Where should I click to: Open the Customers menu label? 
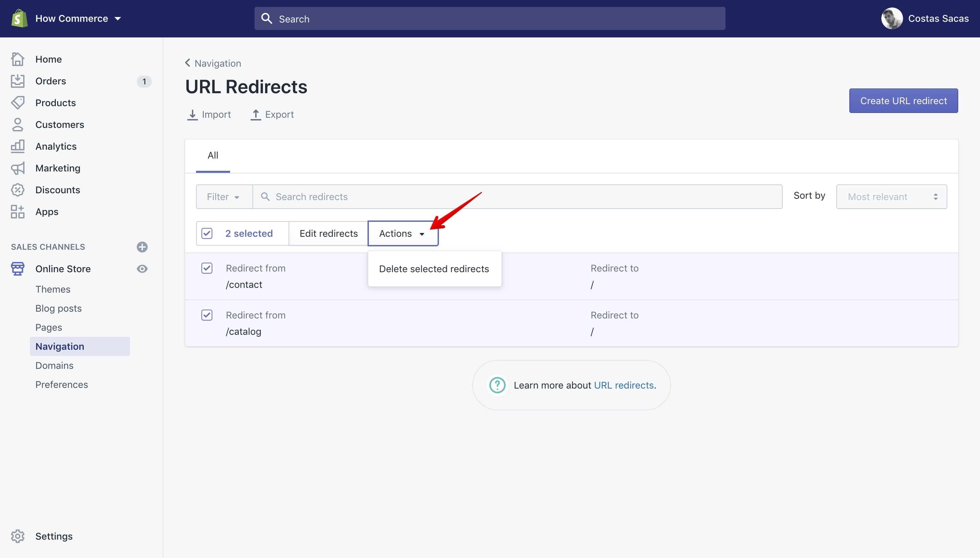(60, 125)
